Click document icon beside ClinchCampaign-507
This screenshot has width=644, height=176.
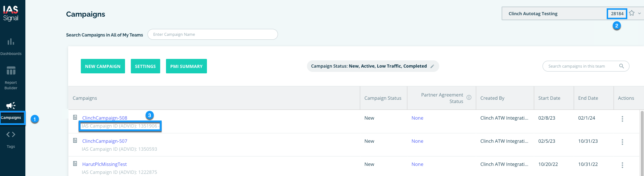(75, 141)
